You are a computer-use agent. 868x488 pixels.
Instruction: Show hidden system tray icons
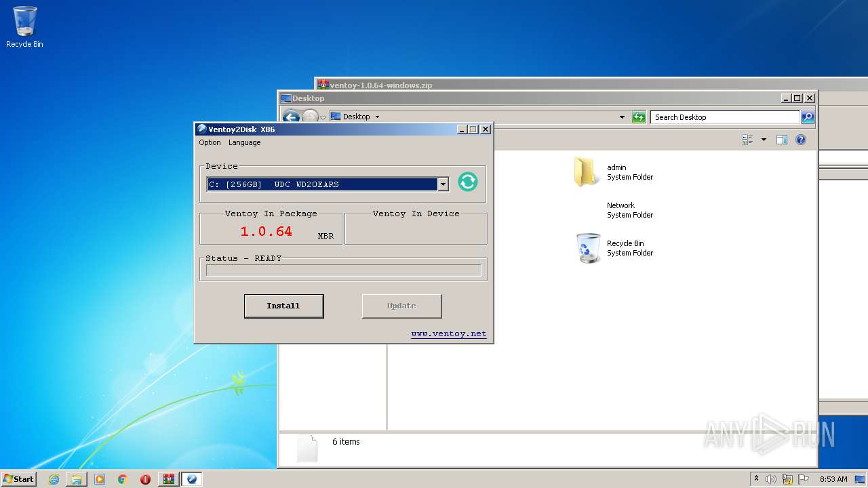click(756, 479)
